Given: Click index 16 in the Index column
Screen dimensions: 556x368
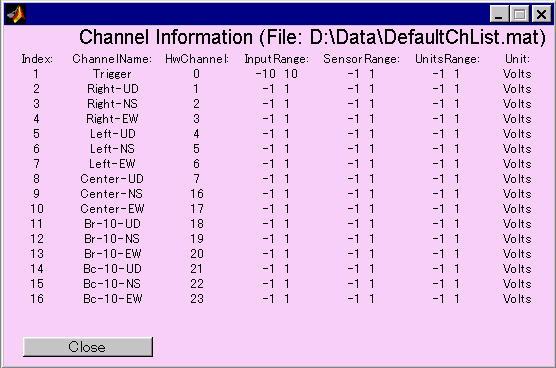Looking at the screenshot, I should [37, 299].
